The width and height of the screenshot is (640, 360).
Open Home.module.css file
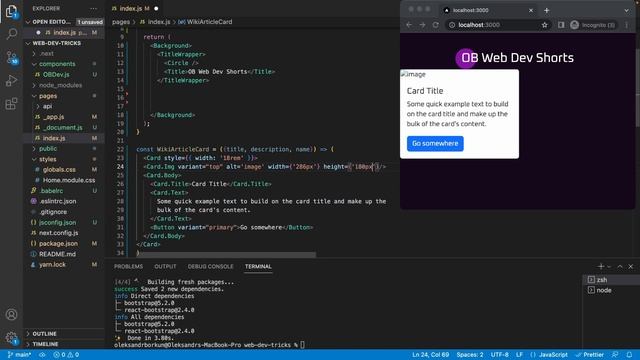click(x=69, y=180)
